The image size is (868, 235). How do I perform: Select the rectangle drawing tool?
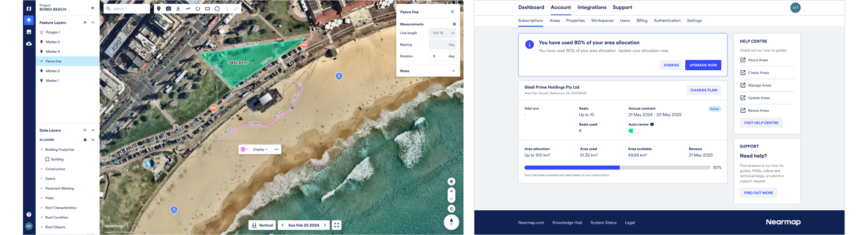coord(207,9)
